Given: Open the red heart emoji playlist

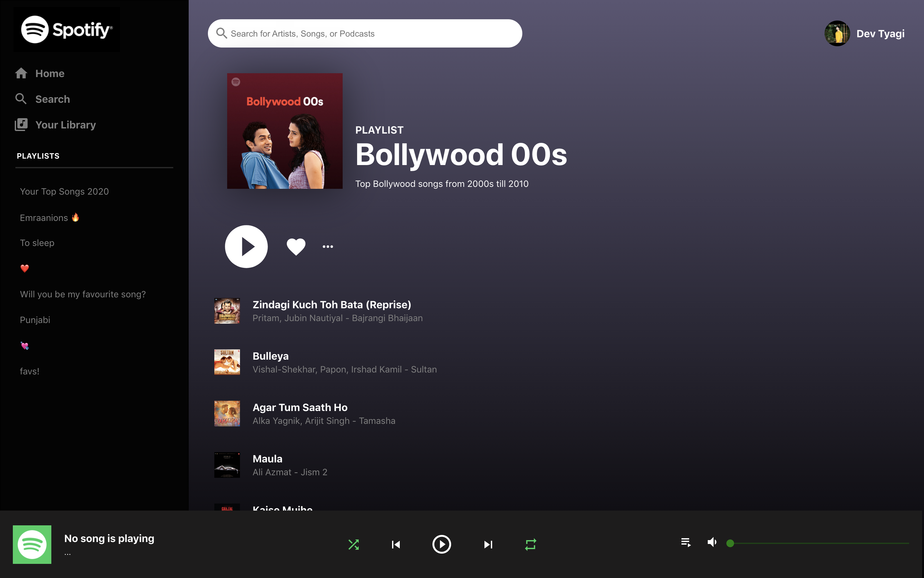Looking at the screenshot, I should pyautogui.click(x=24, y=268).
